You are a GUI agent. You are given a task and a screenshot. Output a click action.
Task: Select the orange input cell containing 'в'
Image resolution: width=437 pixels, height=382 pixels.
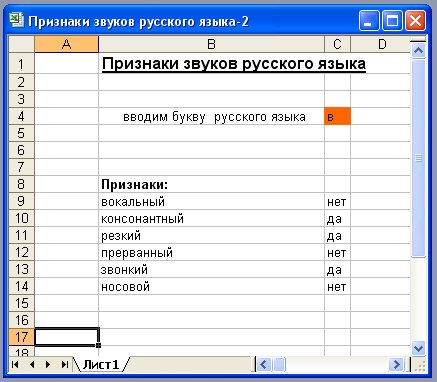(337, 116)
